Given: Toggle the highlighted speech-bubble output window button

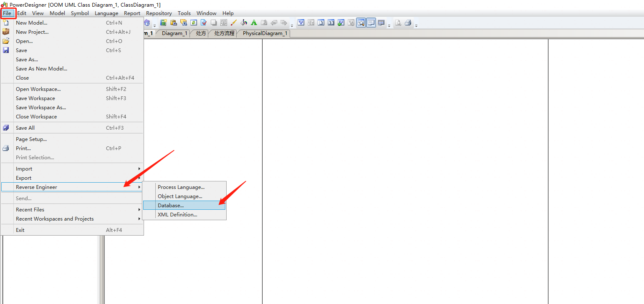Looking at the screenshot, I should click(x=371, y=23).
